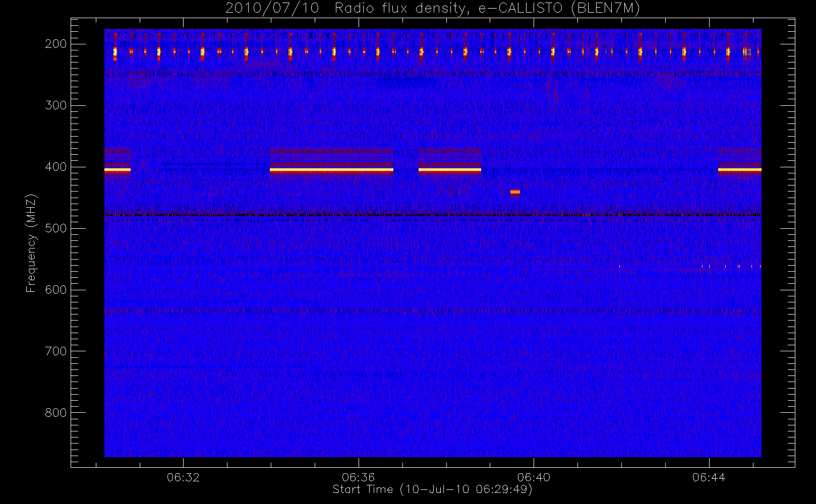816x504 pixels.
Task: Click the 300 frequency tick label
Action: coord(55,105)
